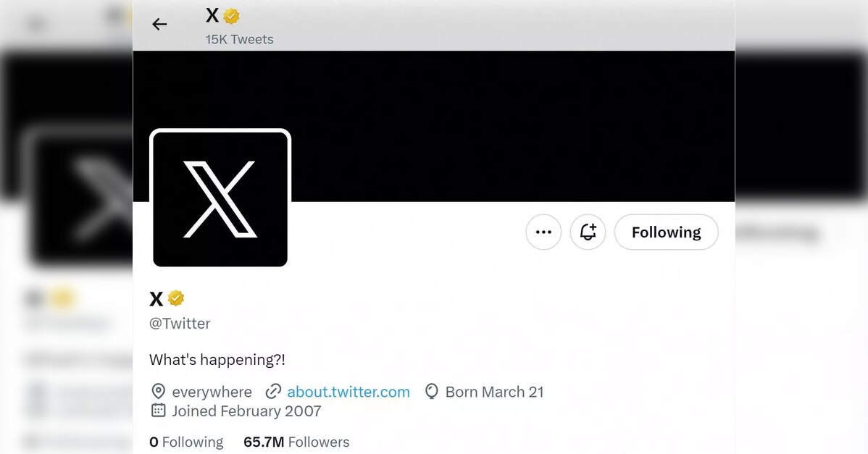Go back using the left arrow

click(159, 25)
